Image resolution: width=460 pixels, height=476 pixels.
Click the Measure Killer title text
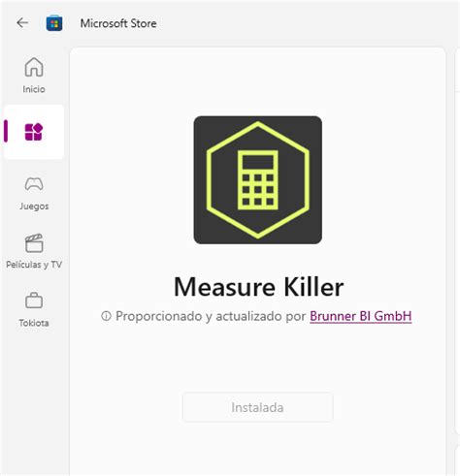pos(258,287)
